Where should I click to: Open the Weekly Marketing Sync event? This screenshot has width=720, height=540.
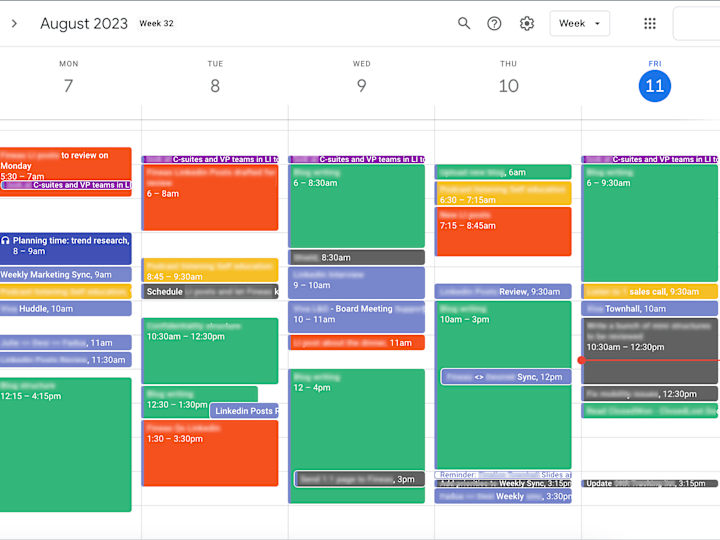(66, 275)
